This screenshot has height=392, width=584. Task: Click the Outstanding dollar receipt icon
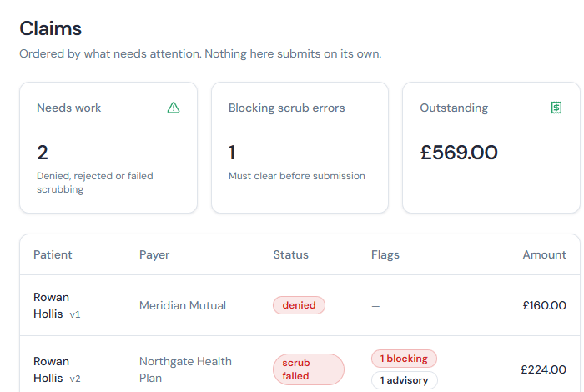pos(556,108)
